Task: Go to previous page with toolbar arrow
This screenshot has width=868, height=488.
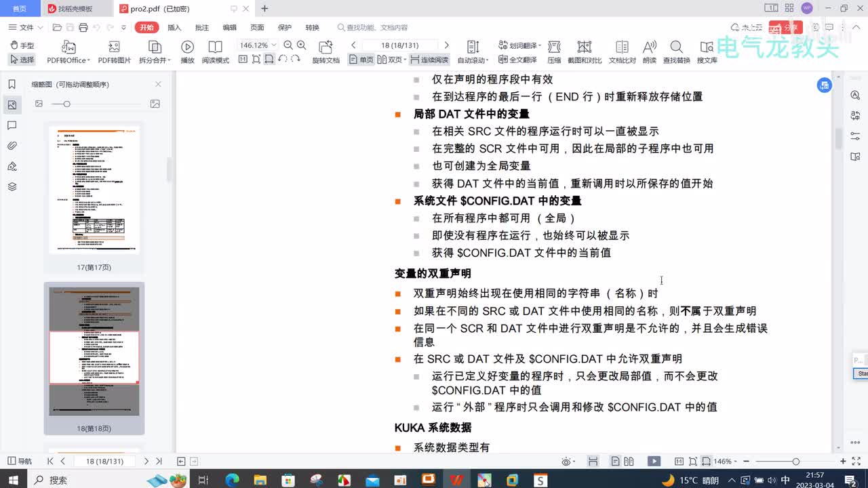Action: 353,45
